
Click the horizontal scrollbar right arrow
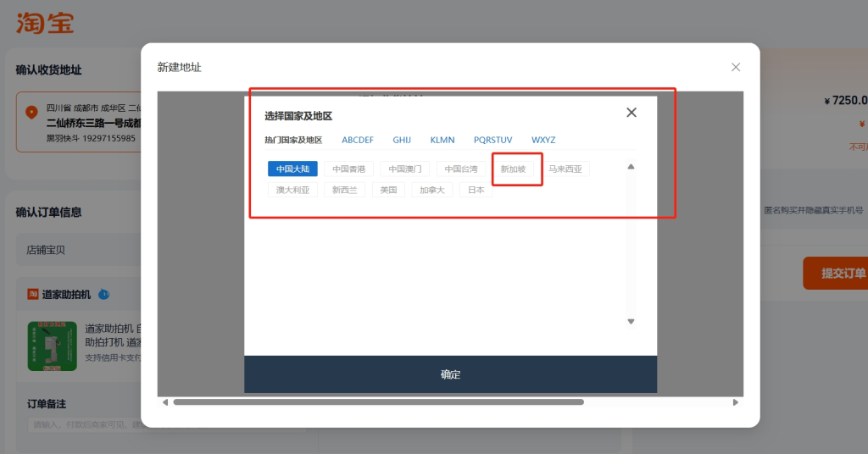735,402
